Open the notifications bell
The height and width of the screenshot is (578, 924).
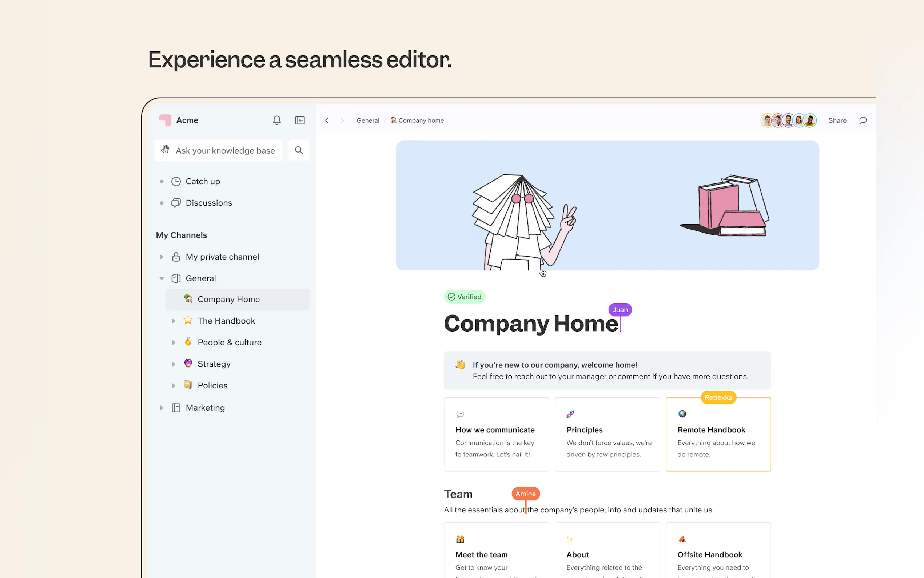coord(276,120)
